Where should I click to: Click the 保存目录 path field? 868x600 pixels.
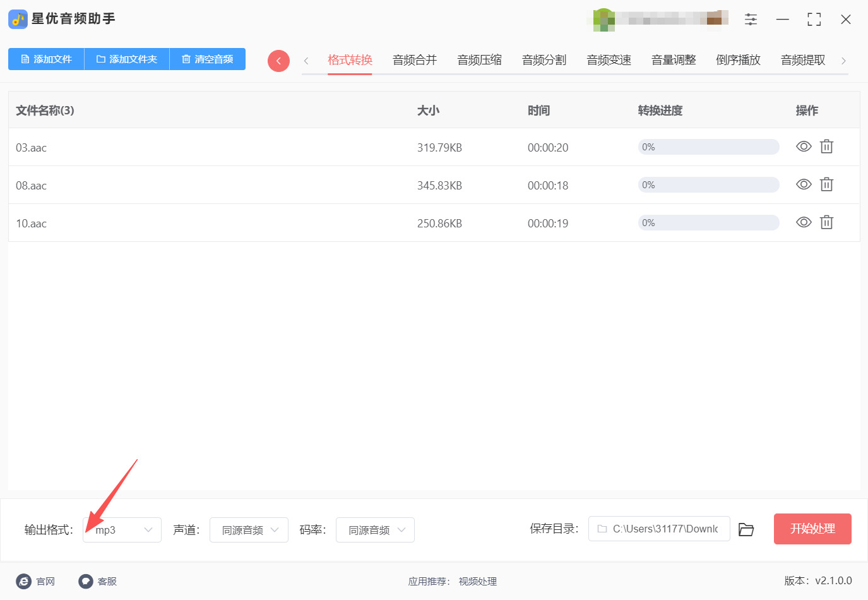tap(659, 529)
